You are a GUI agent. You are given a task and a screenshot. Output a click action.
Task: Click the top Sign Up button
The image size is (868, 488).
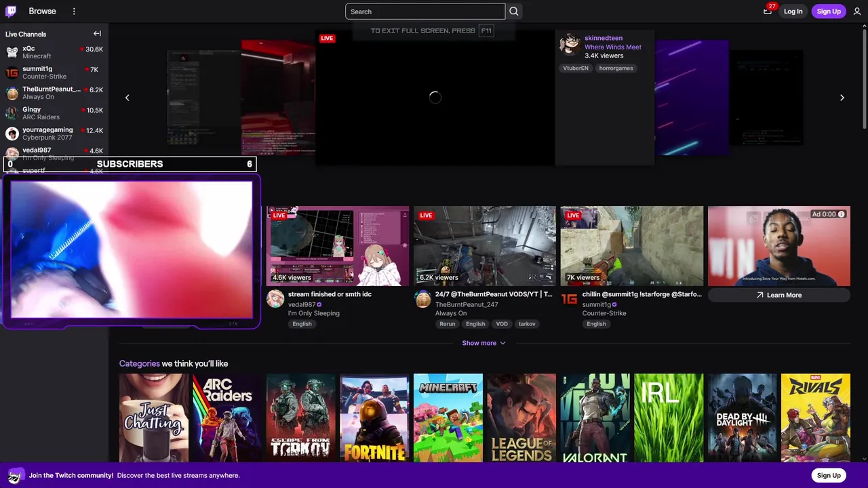coord(829,12)
